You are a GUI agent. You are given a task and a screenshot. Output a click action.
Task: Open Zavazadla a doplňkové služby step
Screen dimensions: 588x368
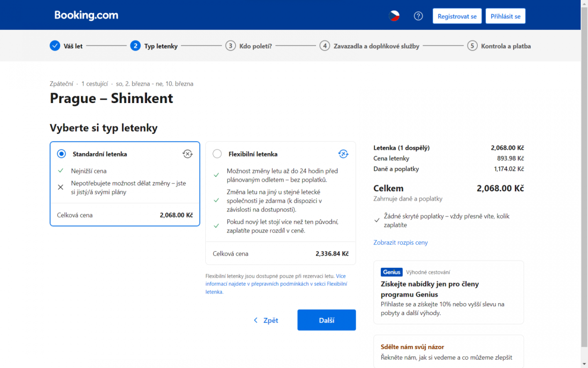click(x=376, y=46)
